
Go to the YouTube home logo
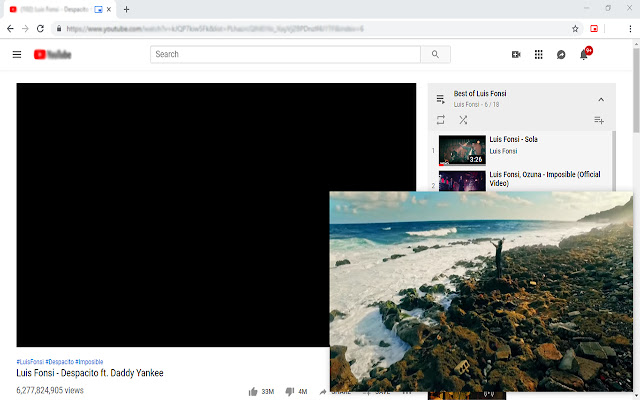click(52, 54)
